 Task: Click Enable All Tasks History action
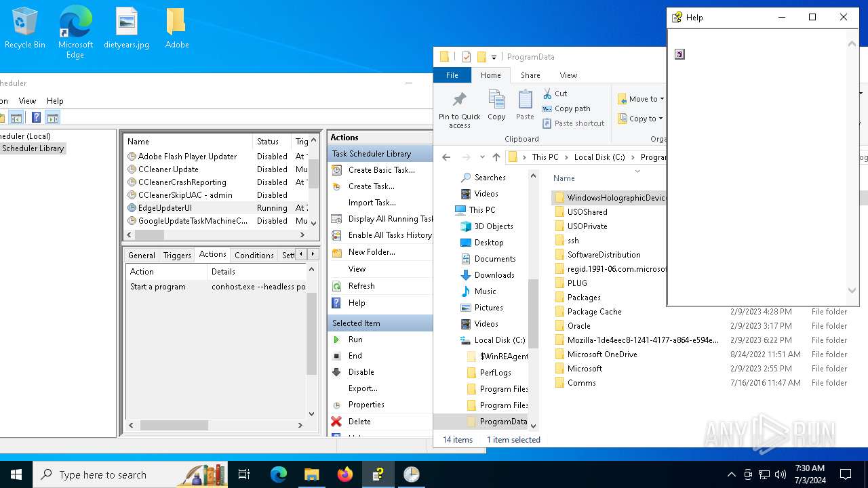tap(390, 235)
